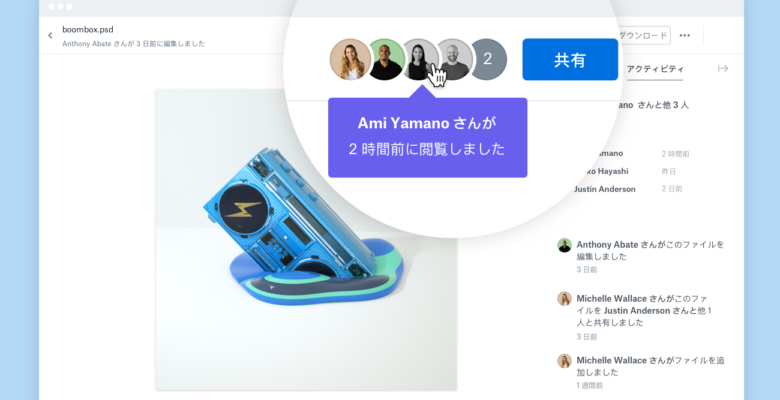Open the three-dot more options menu

coord(684,35)
